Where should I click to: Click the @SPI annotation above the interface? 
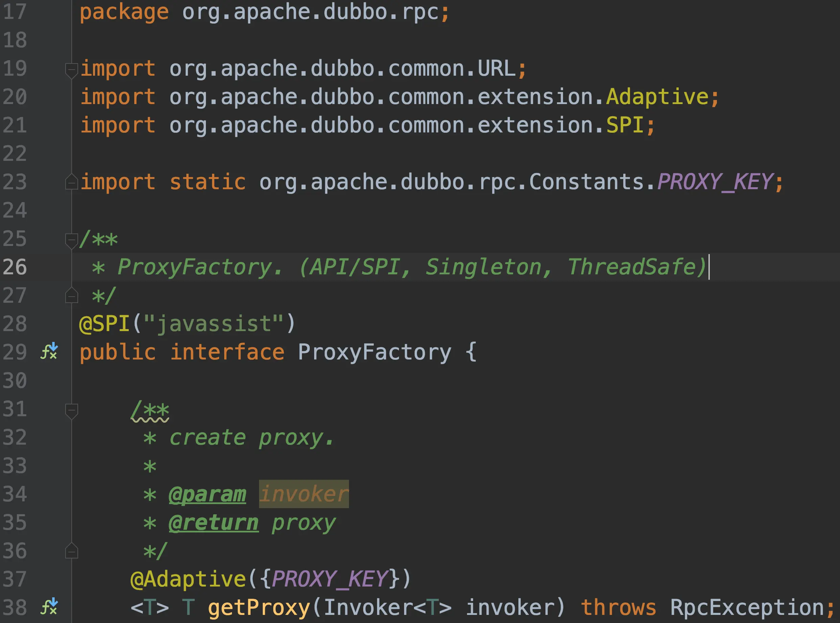click(x=104, y=324)
